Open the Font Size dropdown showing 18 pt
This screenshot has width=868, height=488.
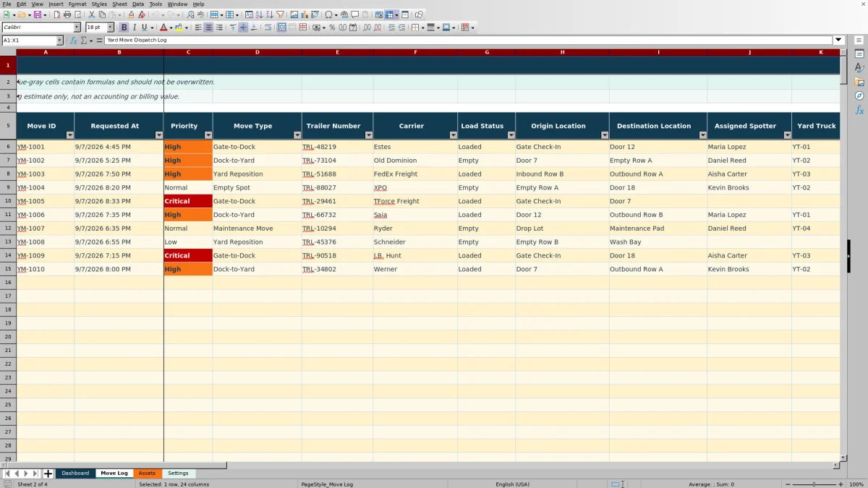(x=111, y=27)
